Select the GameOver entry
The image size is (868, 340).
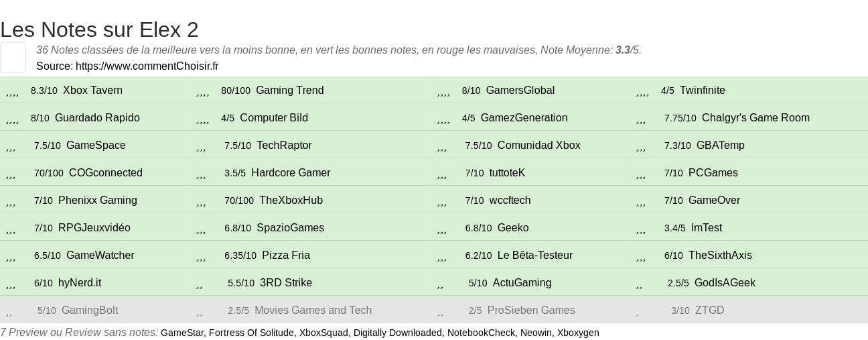point(714,201)
